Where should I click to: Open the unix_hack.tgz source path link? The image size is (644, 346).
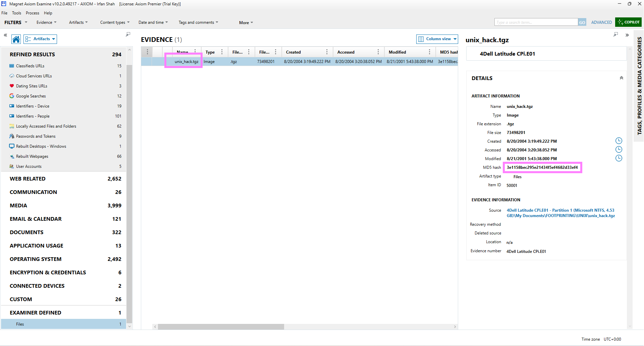560,213
